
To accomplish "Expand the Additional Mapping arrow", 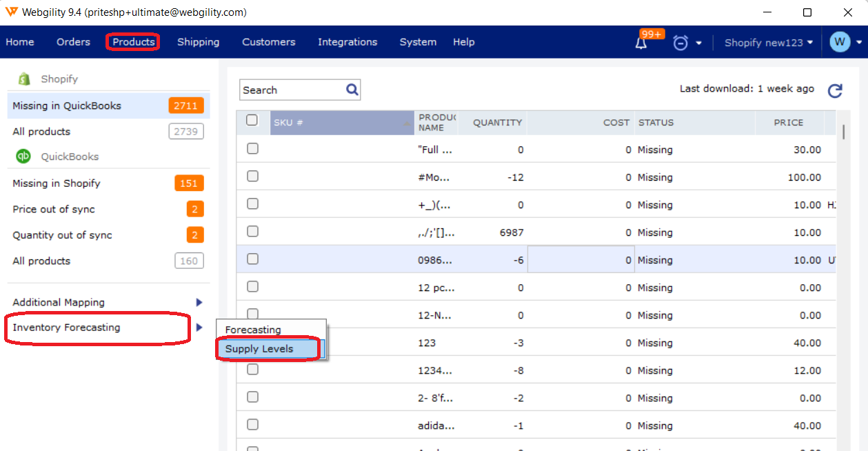I will tap(199, 302).
